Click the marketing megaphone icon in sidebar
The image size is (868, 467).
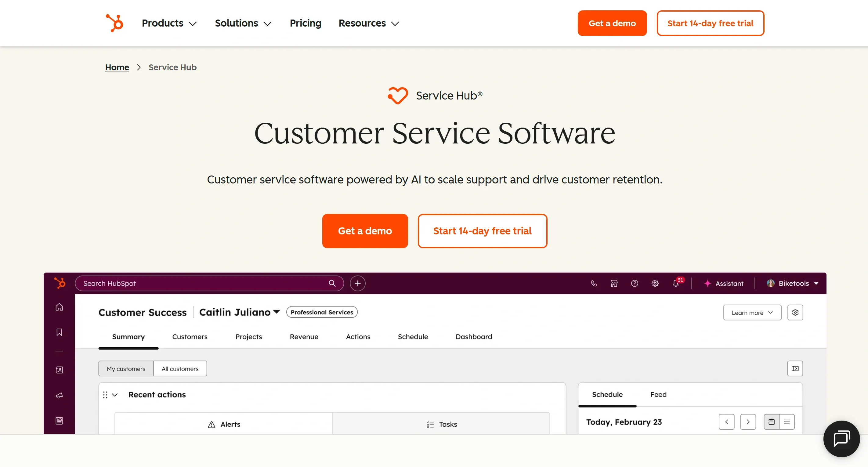59,395
